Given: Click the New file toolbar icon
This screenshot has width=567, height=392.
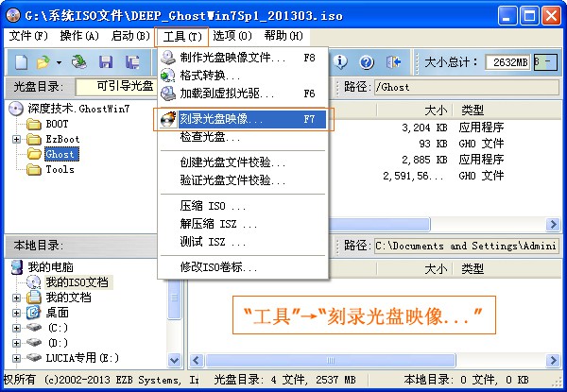Looking at the screenshot, I should (21, 62).
